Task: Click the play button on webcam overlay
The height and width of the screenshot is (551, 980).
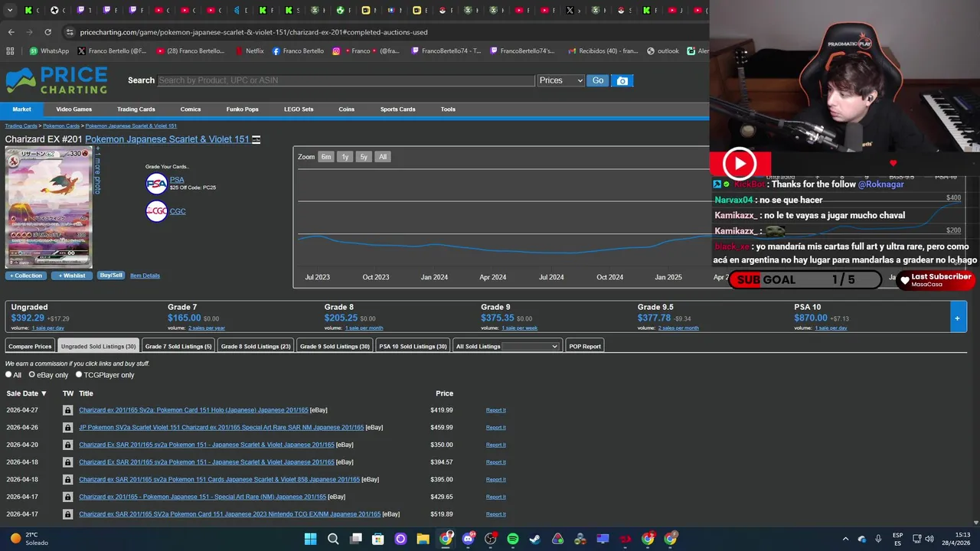Action: [x=740, y=163]
